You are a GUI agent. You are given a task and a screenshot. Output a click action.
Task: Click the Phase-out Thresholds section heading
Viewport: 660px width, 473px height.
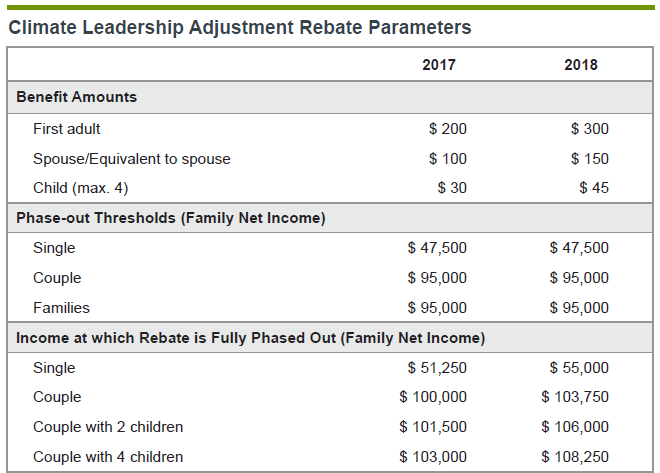[171, 218]
